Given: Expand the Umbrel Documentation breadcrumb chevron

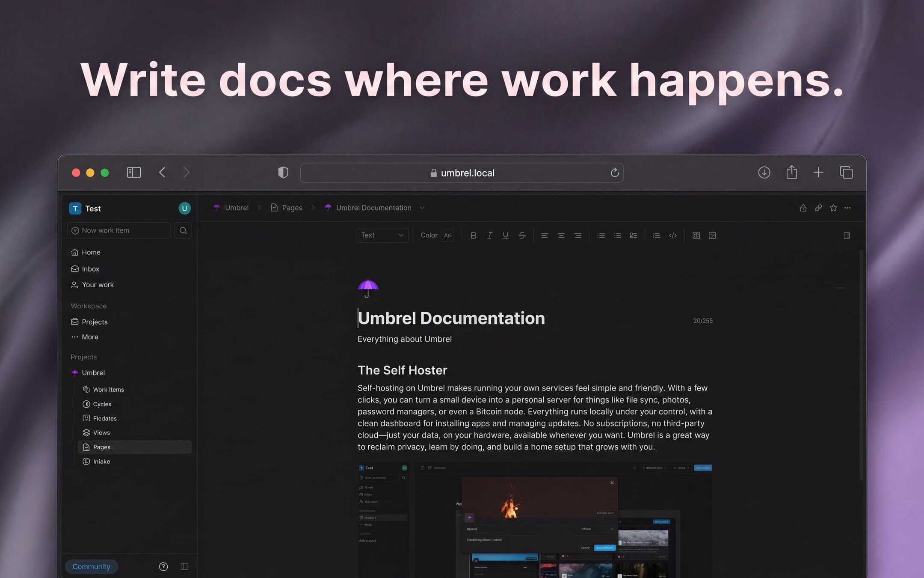Looking at the screenshot, I should pos(422,208).
